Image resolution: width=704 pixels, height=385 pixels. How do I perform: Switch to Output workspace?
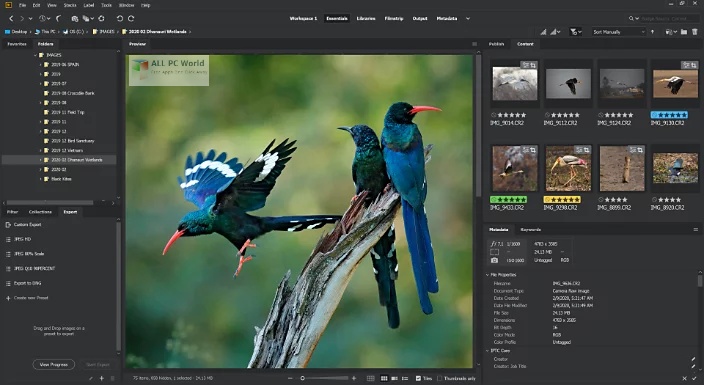point(420,18)
